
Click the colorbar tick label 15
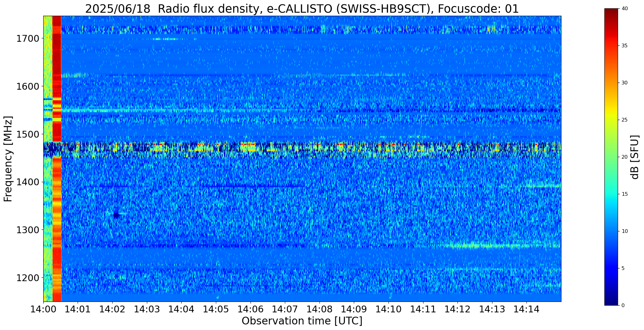625,194
